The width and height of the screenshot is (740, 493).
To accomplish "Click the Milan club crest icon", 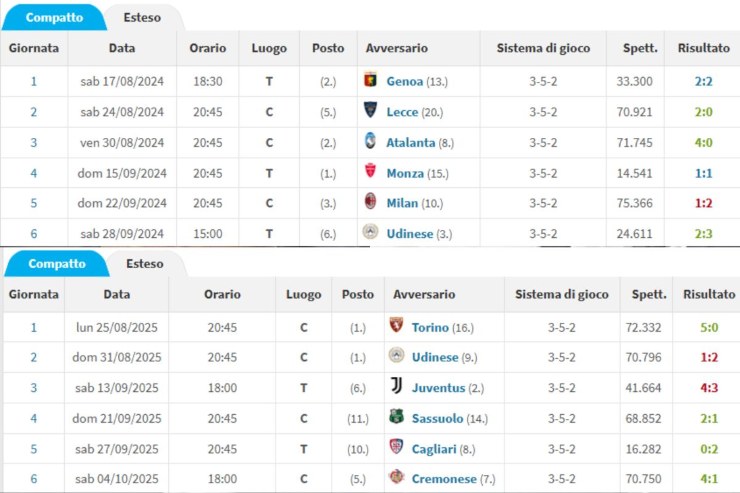I will 370,202.
